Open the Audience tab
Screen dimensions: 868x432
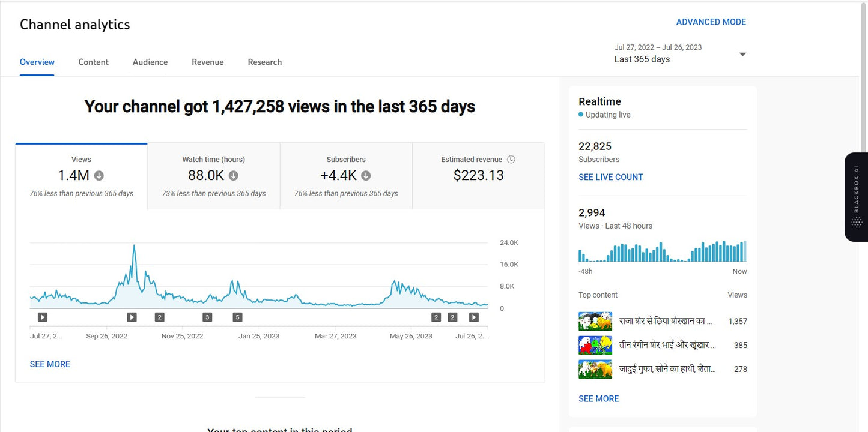coord(150,62)
